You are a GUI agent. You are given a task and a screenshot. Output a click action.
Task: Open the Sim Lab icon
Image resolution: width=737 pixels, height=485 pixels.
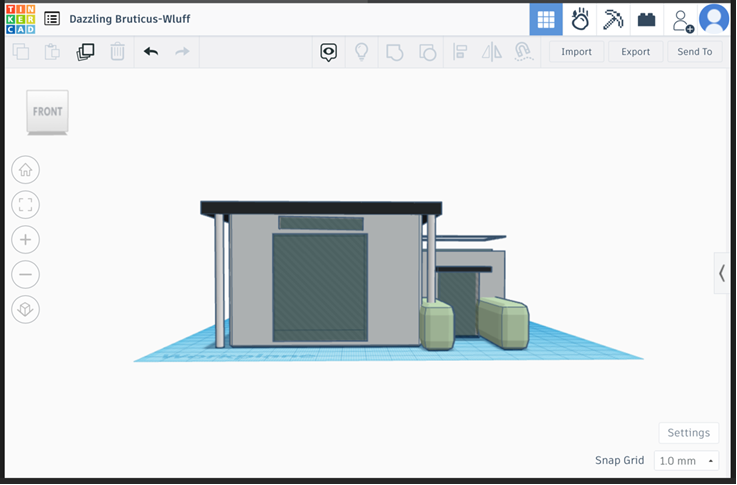[580, 19]
